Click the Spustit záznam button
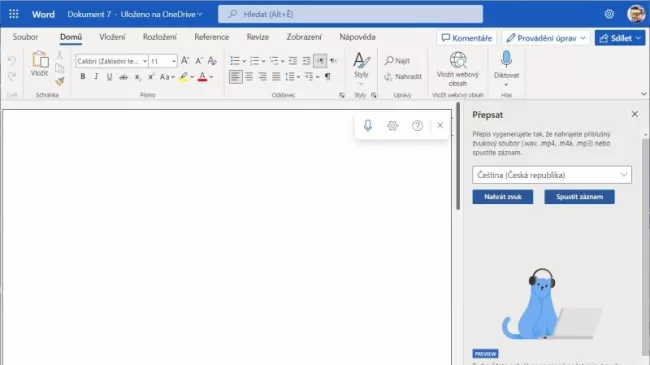The height and width of the screenshot is (365, 650). 580,197
